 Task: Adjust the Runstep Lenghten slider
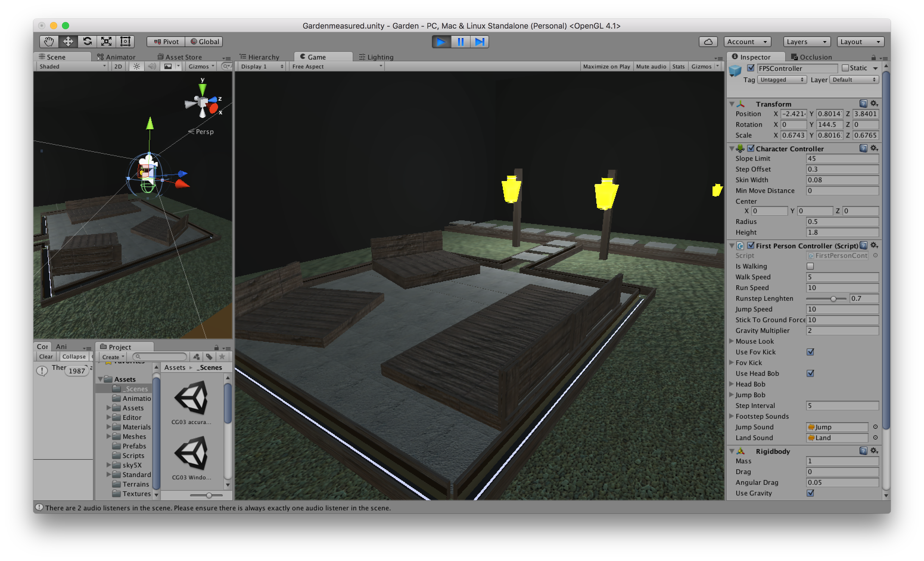(x=833, y=299)
